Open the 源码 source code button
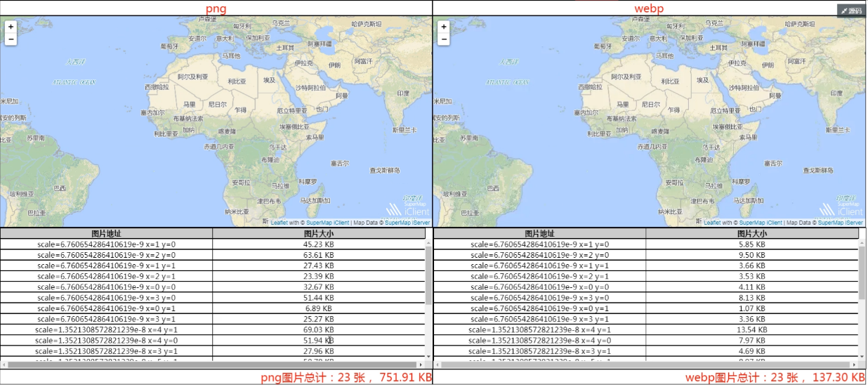 pos(852,11)
